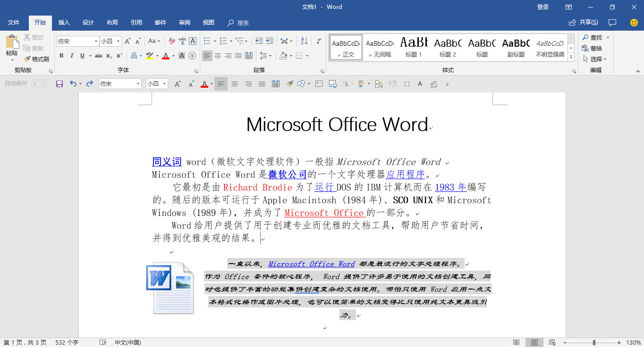This screenshot has width=644, height=347.
Task: Adjust the zoom slider in the status bar
Action: (594, 342)
